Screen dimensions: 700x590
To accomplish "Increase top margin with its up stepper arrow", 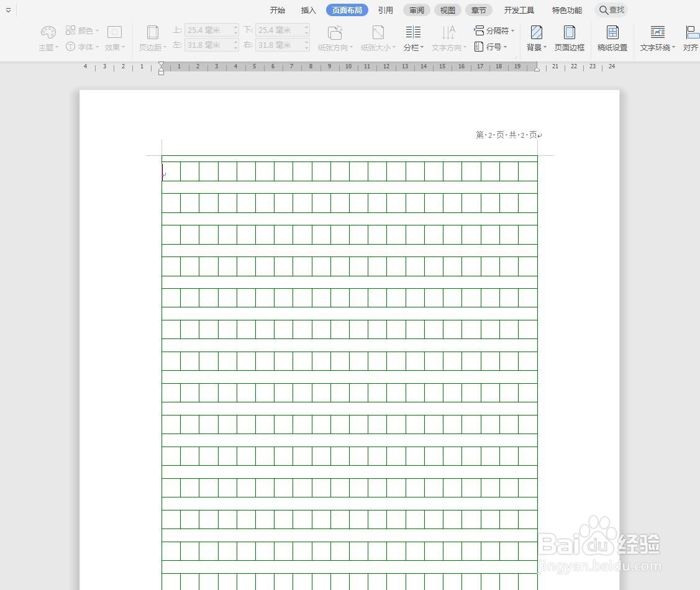I will [235, 27].
